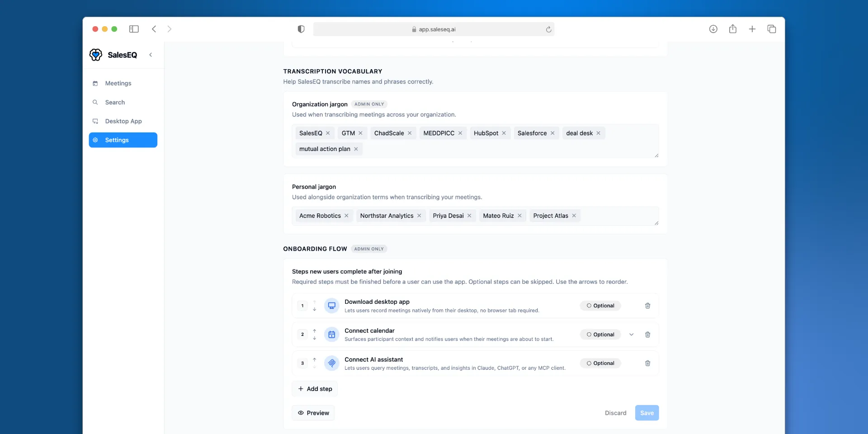Toggle Optional on Download desktop app
The image size is (868, 434).
click(600, 306)
